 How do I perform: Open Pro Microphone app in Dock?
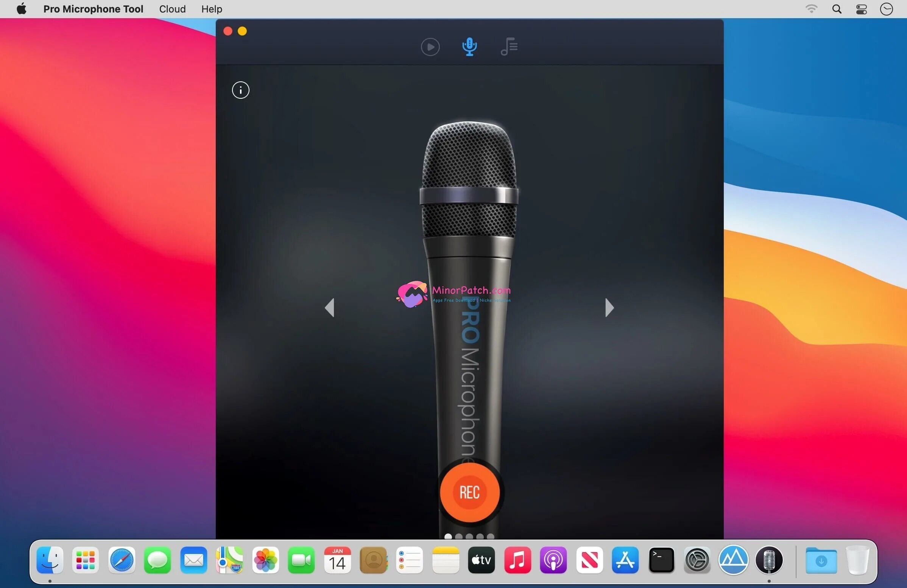click(x=769, y=560)
